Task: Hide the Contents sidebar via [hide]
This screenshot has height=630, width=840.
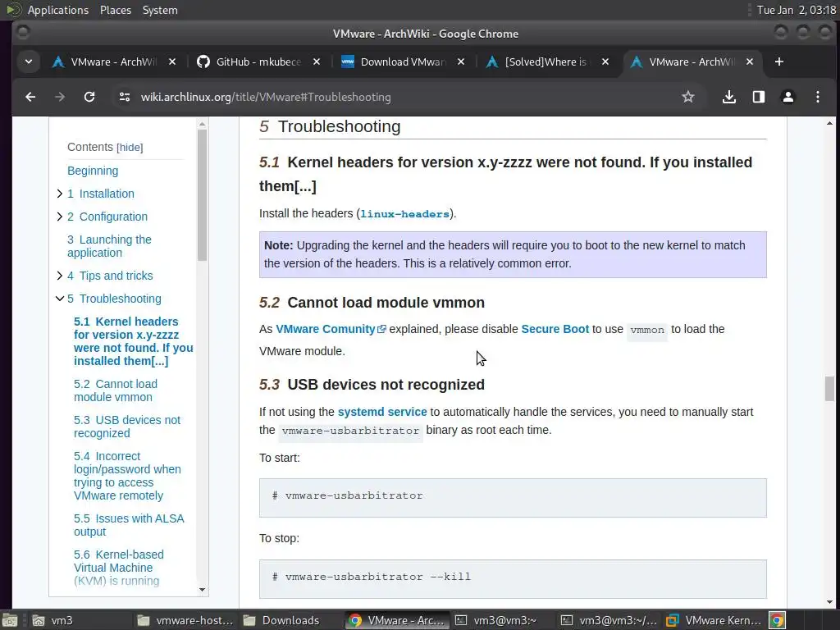Action: [130, 148]
